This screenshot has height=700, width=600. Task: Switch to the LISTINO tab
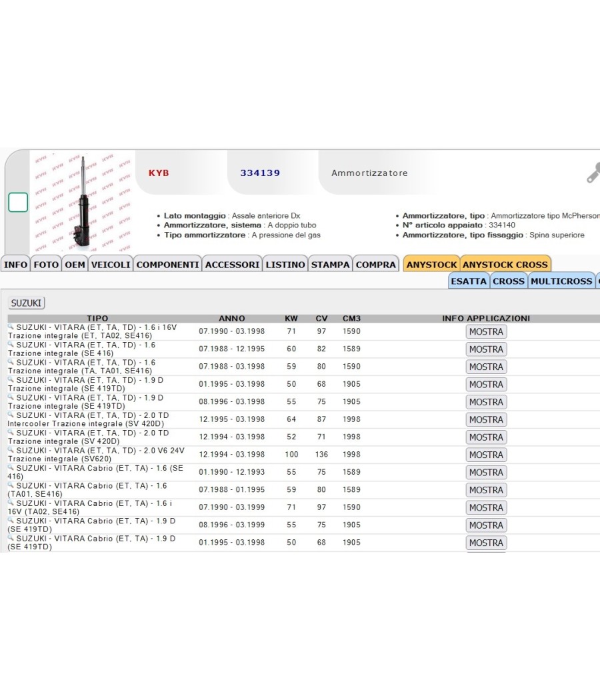tap(285, 264)
